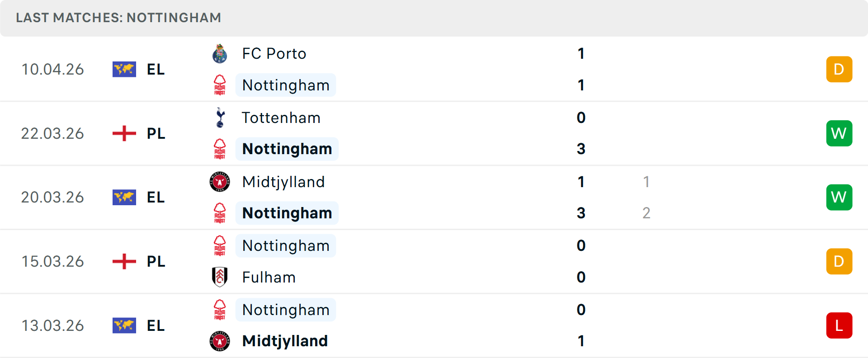This screenshot has height=358, width=868.
Task: Click the England flag for 22.03.26 match
Action: tap(124, 133)
